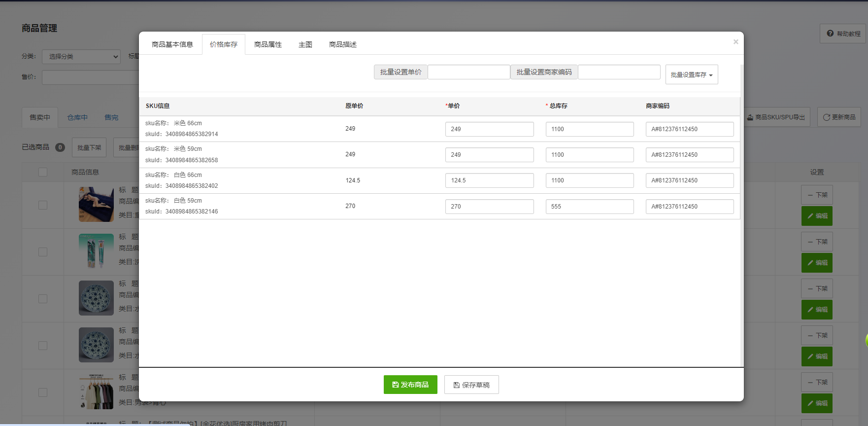
Task: Open the 选择分类 category dropdown
Action: point(81,57)
